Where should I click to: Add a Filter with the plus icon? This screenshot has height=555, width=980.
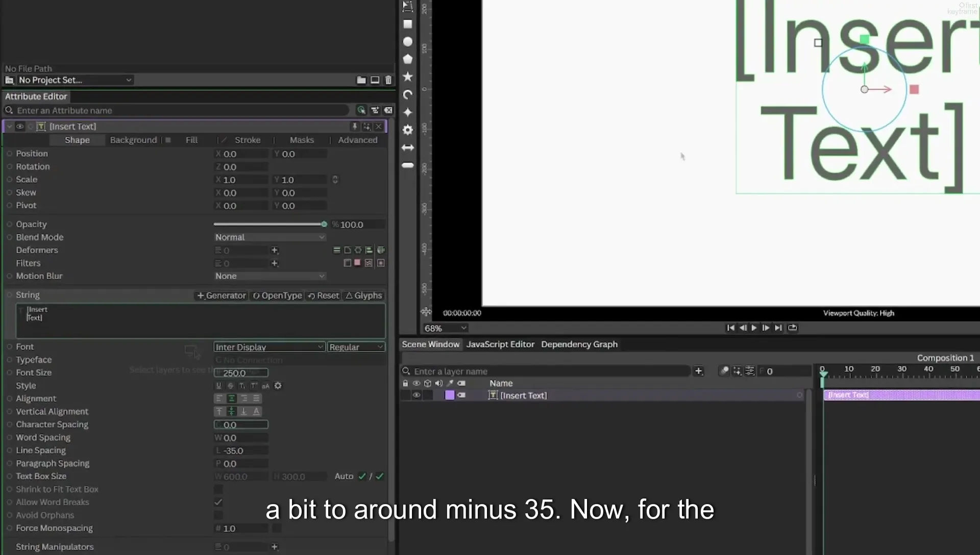tap(275, 263)
